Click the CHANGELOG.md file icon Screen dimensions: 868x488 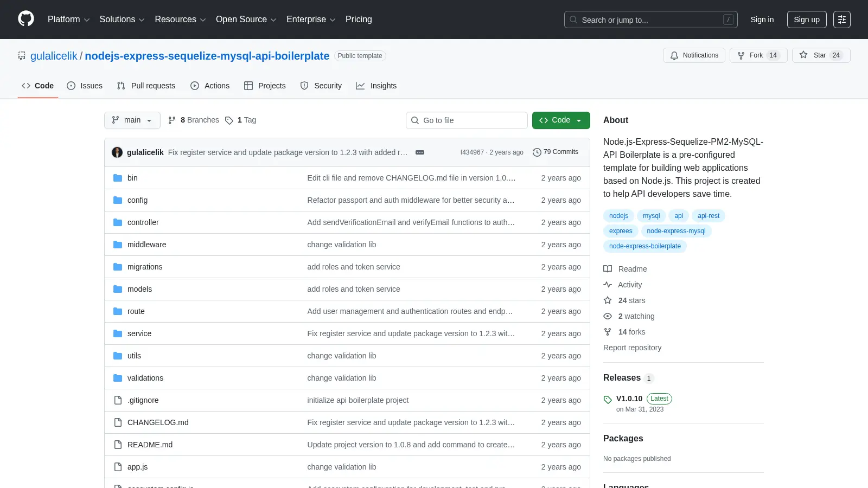118,422
